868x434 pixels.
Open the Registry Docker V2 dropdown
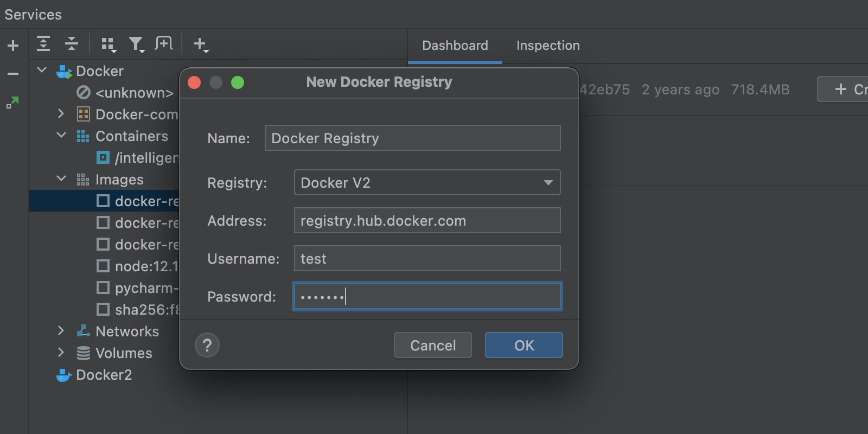[x=427, y=182]
